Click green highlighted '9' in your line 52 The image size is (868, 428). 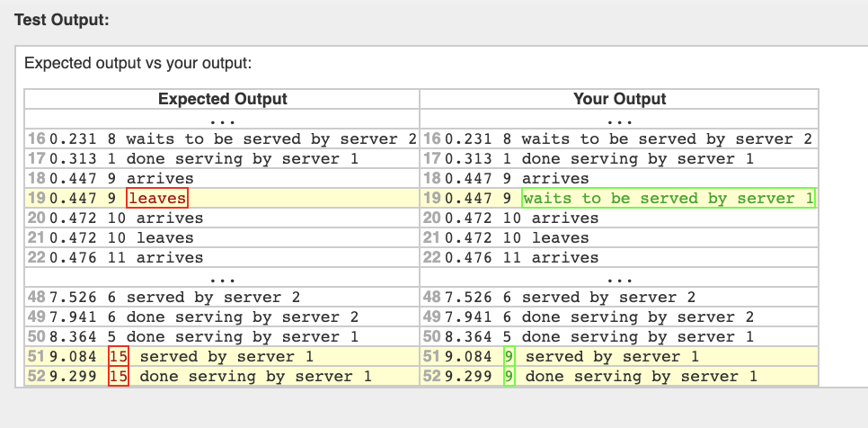tap(509, 377)
